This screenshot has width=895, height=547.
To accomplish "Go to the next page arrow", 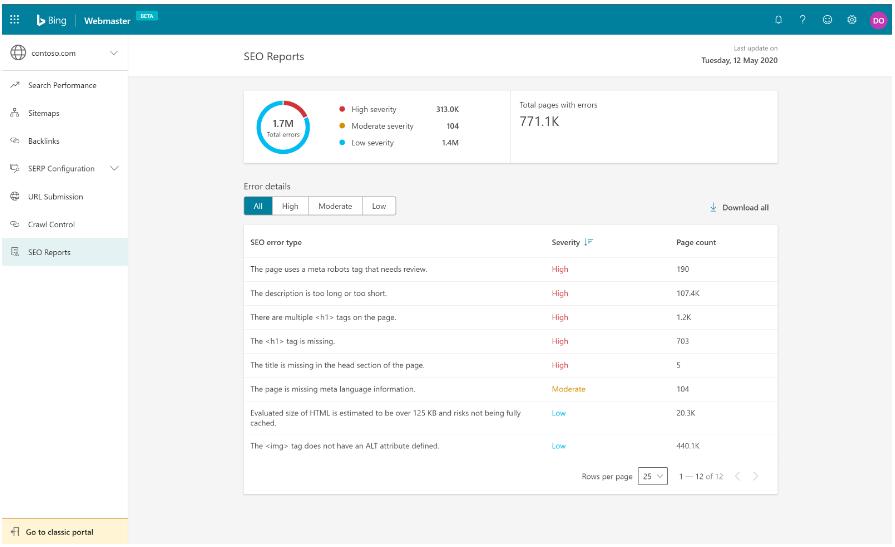I will [x=755, y=476].
